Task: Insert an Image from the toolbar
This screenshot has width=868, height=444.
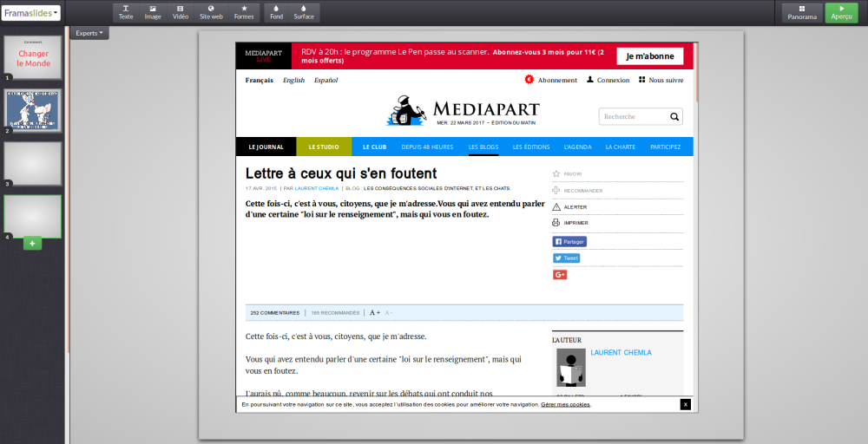Action: pyautogui.click(x=153, y=13)
